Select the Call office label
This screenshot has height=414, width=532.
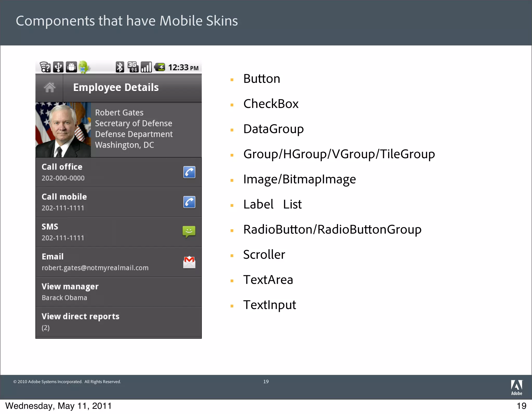(x=62, y=167)
